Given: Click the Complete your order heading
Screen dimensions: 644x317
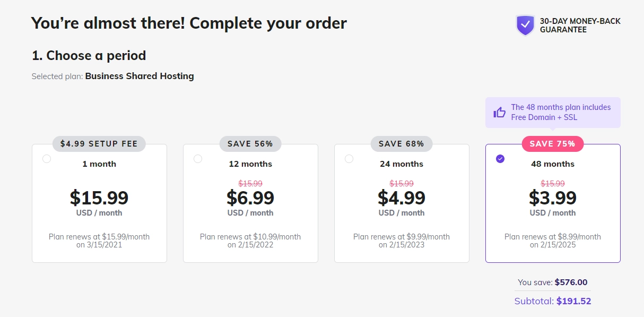Looking at the screenshot, I should coord(188,23).
